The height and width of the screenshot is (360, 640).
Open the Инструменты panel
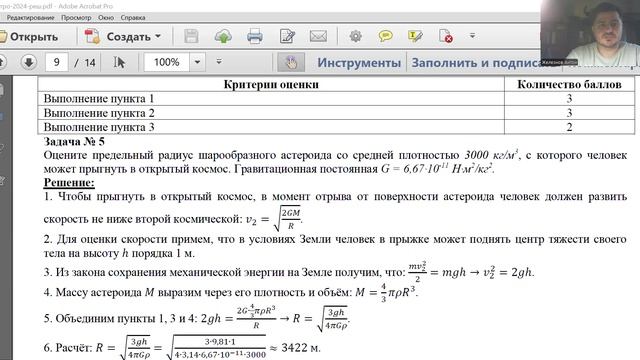pyautogui.click(x=359, y=62)
